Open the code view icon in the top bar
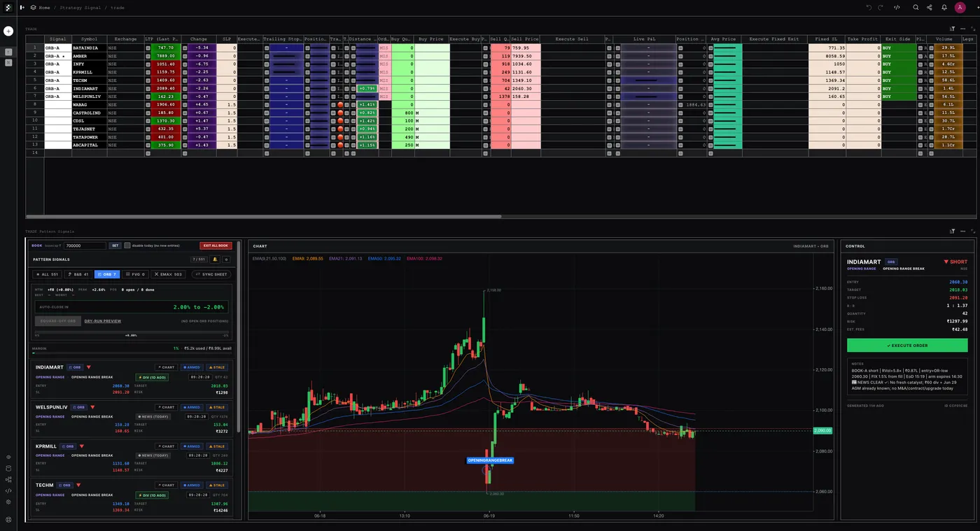This screenshot has width=980, height=531. click(897, 8)
